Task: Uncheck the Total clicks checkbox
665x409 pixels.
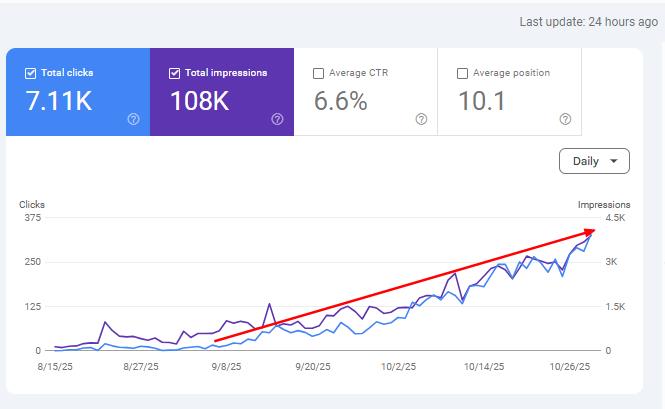Action: pos(31,73)
